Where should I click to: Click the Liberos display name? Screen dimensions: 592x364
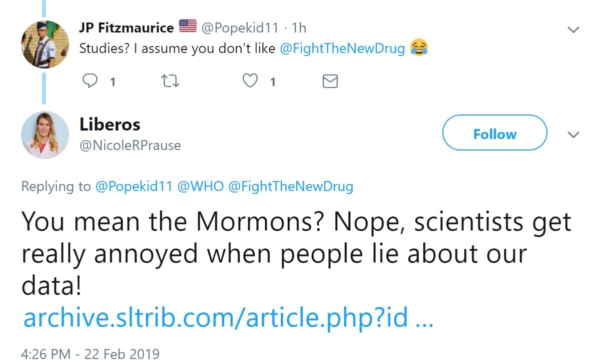pyautogui.click(x=110, y=124)
